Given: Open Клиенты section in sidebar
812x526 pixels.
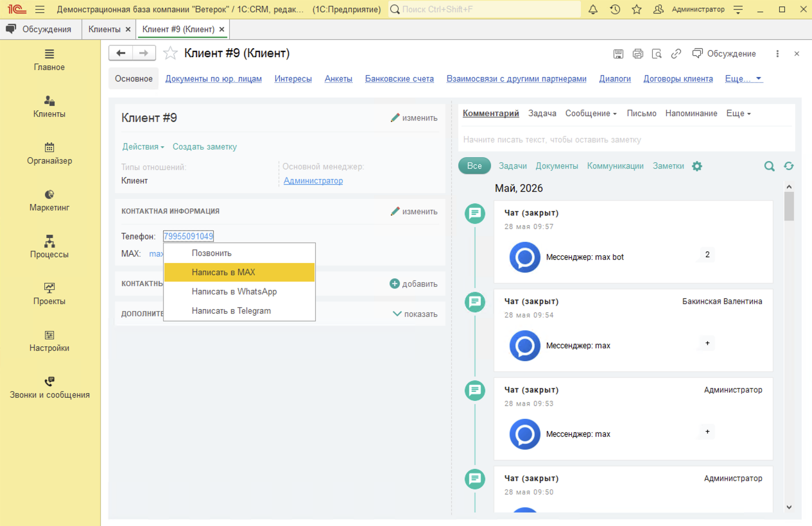Looking at the screenshot, I should tap(49, 106).
